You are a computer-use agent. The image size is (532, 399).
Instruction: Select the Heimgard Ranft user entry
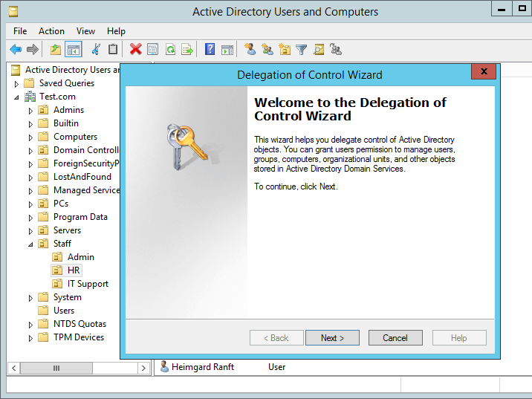pyautogui.click(x=203, y=367)
